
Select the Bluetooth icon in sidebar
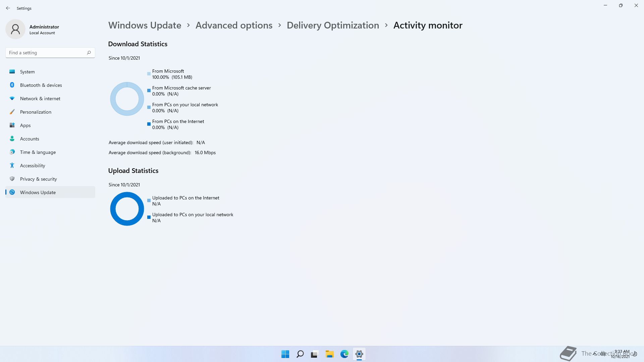[12, 85]
